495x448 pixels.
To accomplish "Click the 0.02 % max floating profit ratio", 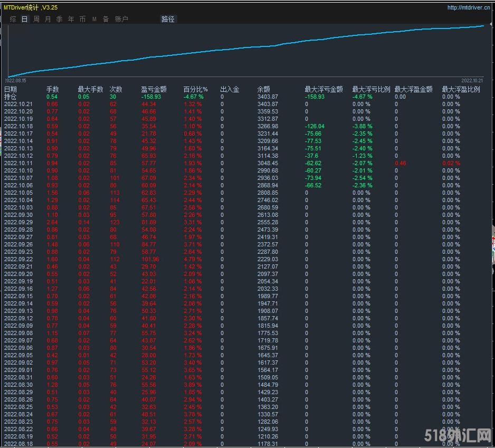I will 451,163.
